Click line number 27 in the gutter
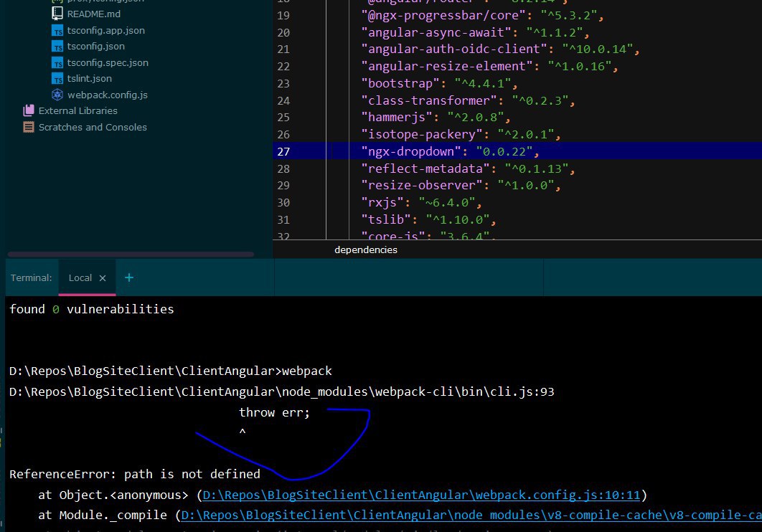The image size is (762, 532). (x=283, y=151)
